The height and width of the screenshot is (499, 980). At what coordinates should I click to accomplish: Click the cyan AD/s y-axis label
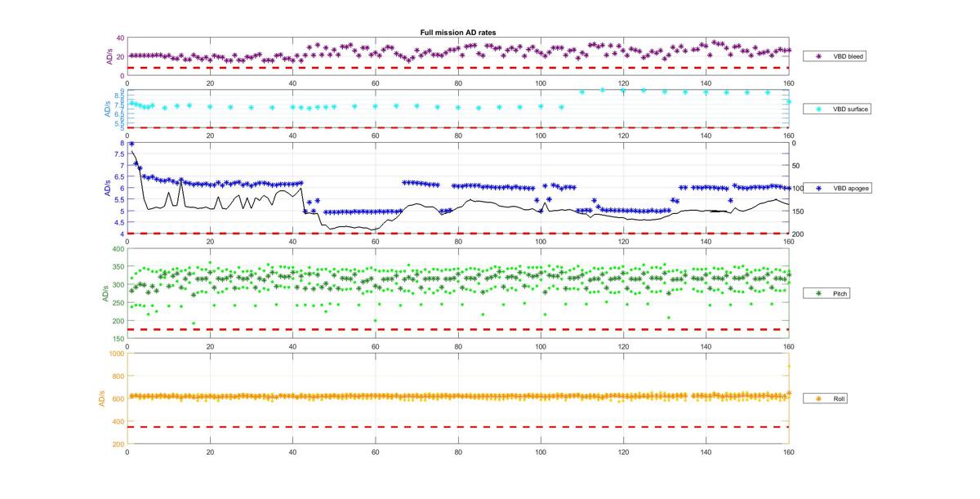(109, 109)
